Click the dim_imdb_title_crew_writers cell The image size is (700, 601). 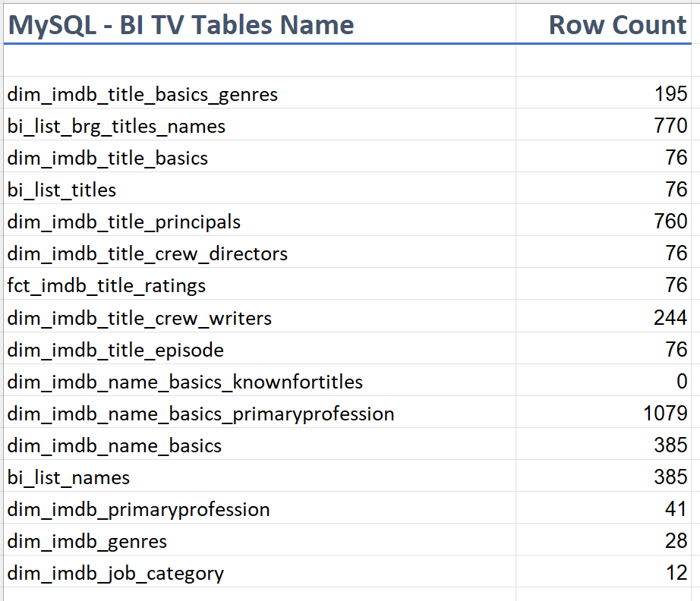tap(260, 316)
